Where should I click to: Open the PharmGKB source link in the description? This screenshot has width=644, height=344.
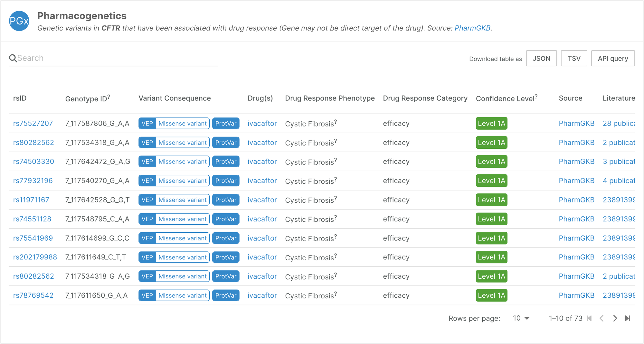click(x=472, y=28)
